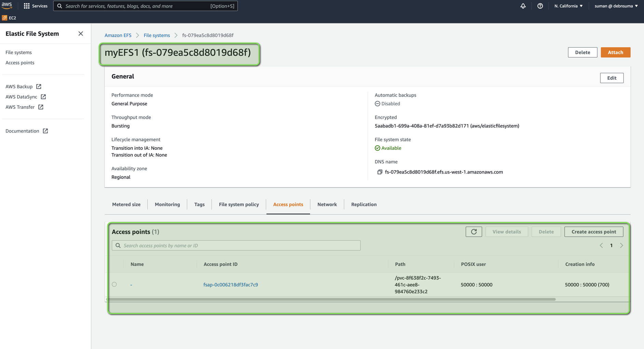Click the 50000 : 50000 (700) creation info

(x=587, y=285)
